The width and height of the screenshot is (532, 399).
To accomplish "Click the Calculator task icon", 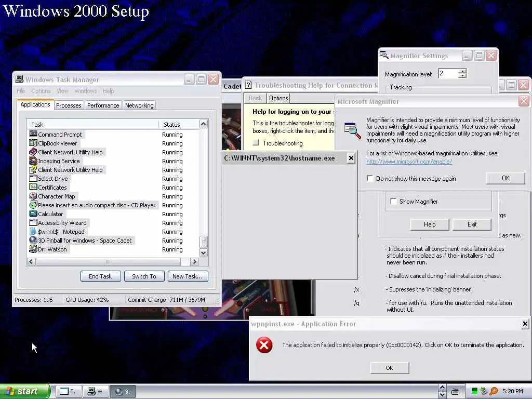I will [x=33, y=214].
